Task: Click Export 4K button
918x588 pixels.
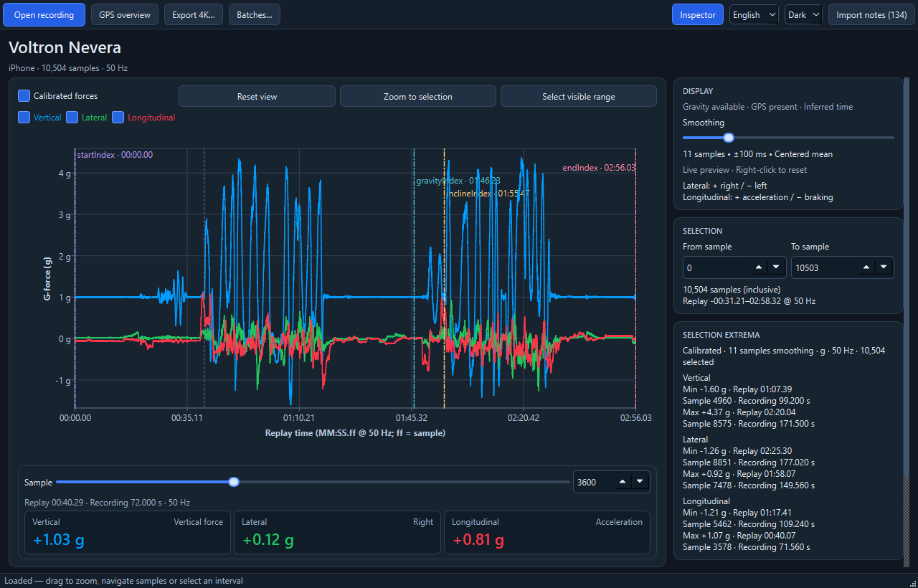Action: click(194, 15)
